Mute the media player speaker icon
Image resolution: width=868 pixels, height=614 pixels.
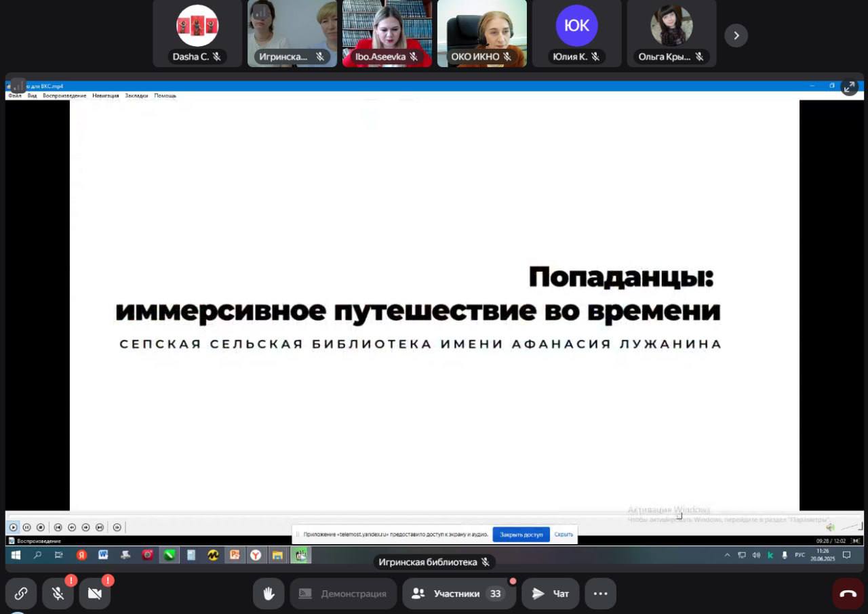(830, 527)
